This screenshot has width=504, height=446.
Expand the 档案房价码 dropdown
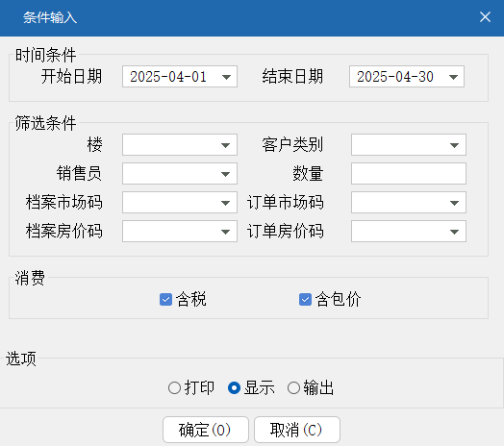coord(226,232)
